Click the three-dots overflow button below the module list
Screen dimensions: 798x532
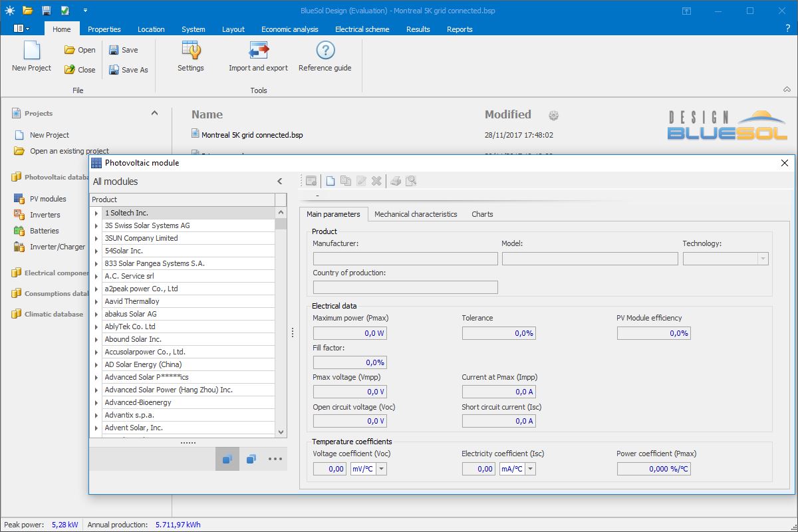coord(275,459)
